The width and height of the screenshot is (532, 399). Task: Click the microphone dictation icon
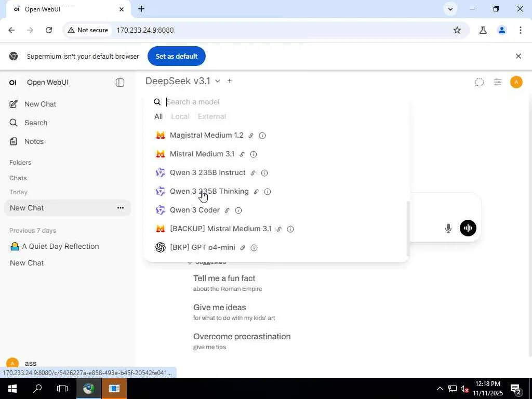[448, 229]
